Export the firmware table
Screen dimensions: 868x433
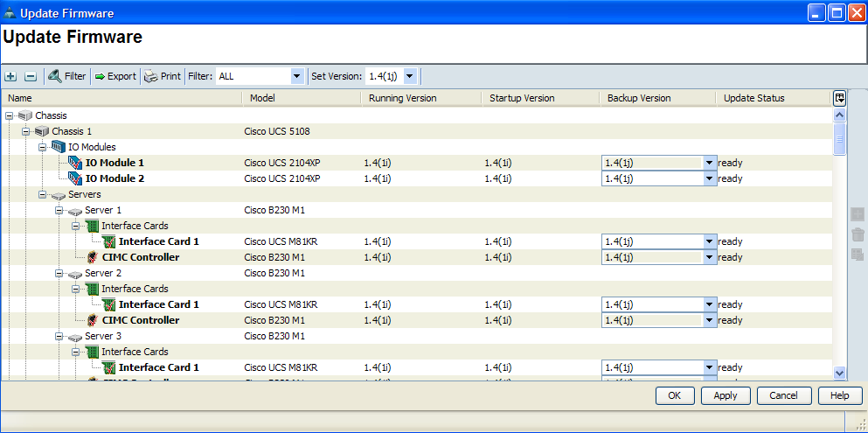(115, 77)
